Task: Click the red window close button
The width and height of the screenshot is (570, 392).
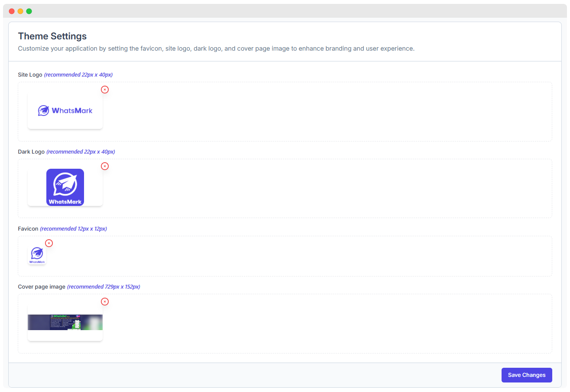Action: coord(12,11)
